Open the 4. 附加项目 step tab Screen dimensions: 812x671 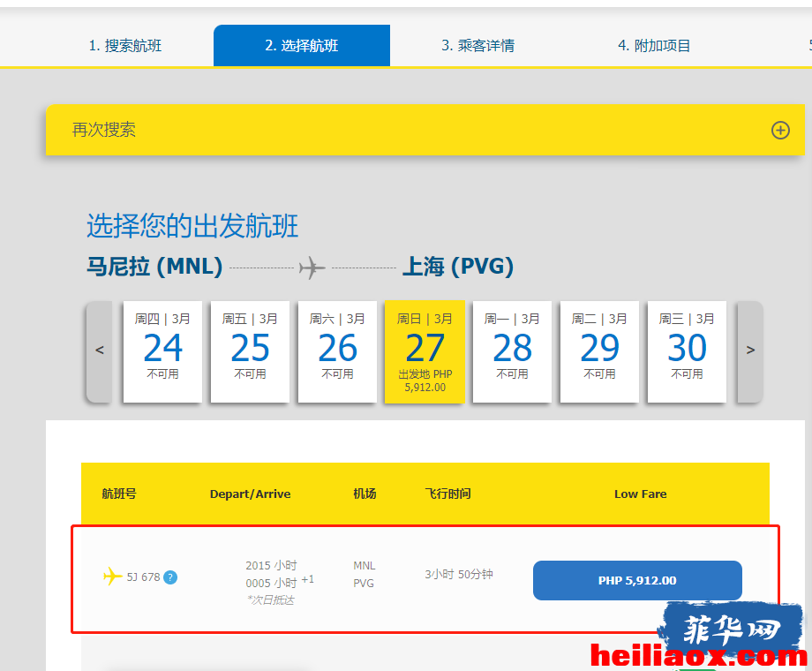(x=654, y=46)
